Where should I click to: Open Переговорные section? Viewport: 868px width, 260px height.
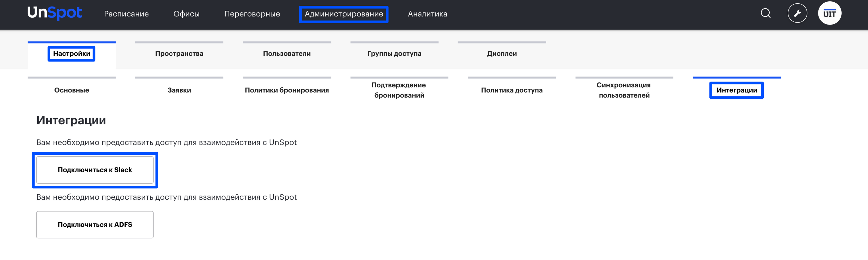252,14
